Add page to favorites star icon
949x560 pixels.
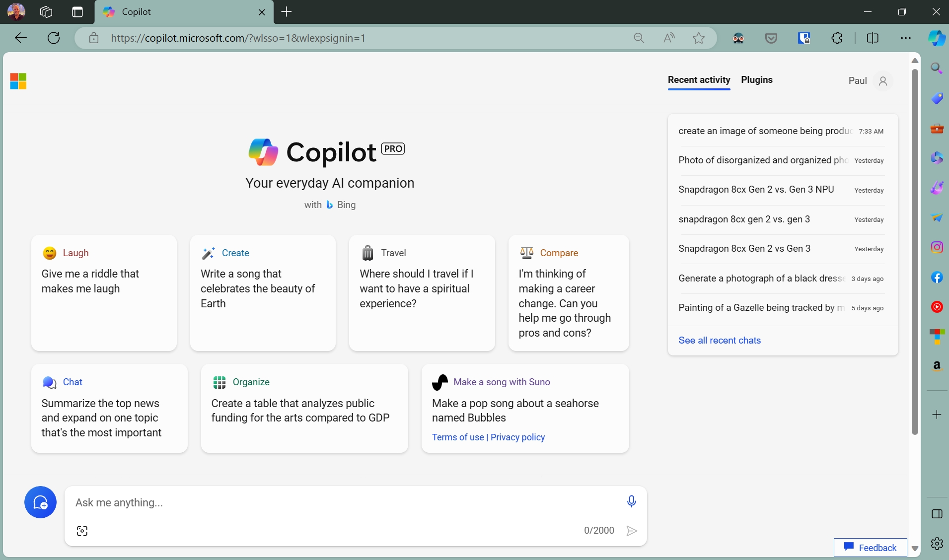tap(699, 38)
